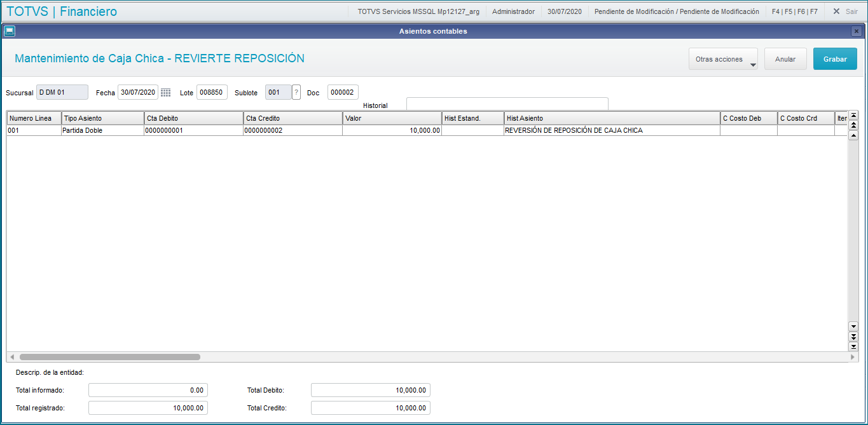The width and height of the screenshot is (868, 425).
Task: Click the C Costo Deb column header
Action: 748,118
